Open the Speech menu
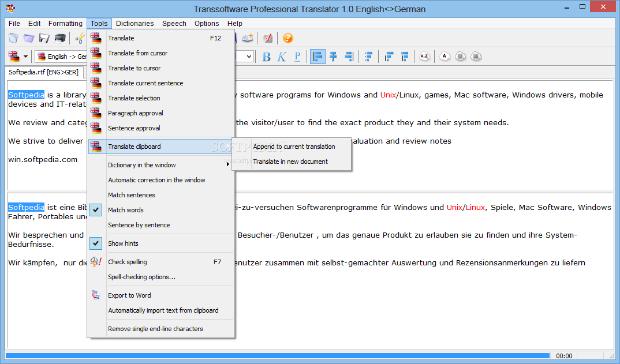 click(x=174, y=23)
